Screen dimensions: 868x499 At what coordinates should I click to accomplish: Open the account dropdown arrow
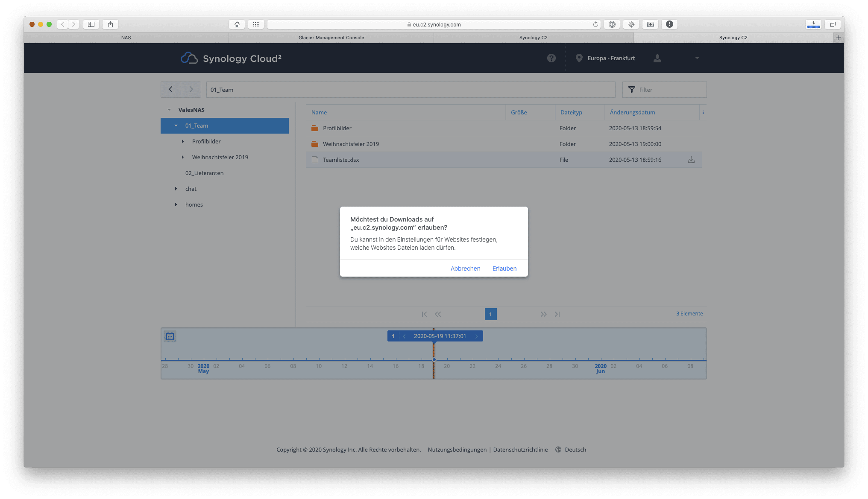697,58
